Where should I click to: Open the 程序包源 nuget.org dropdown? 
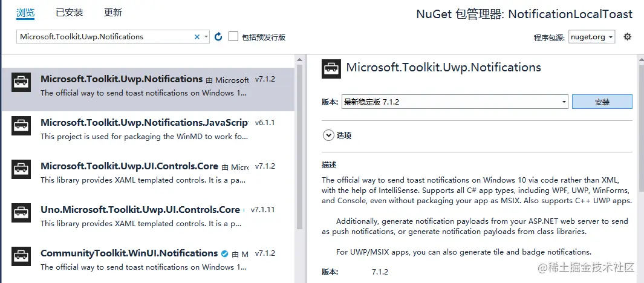pos(592,37)
